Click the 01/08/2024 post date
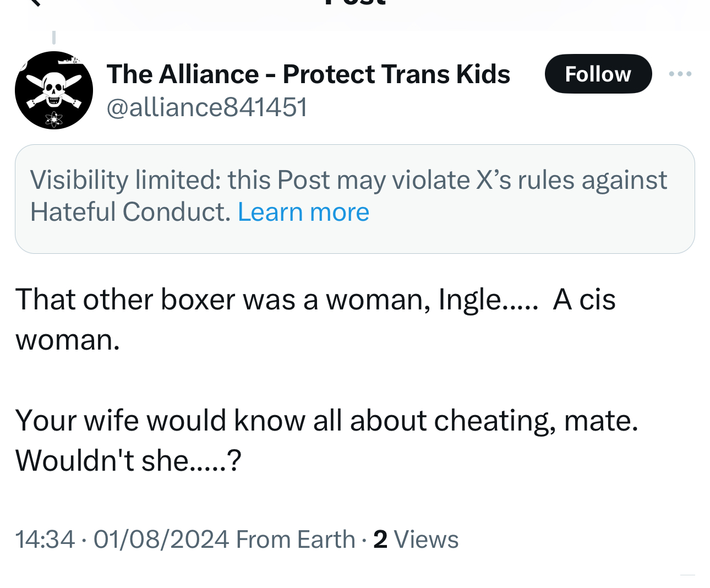The image size is (710, 588). tap(161, 540)
